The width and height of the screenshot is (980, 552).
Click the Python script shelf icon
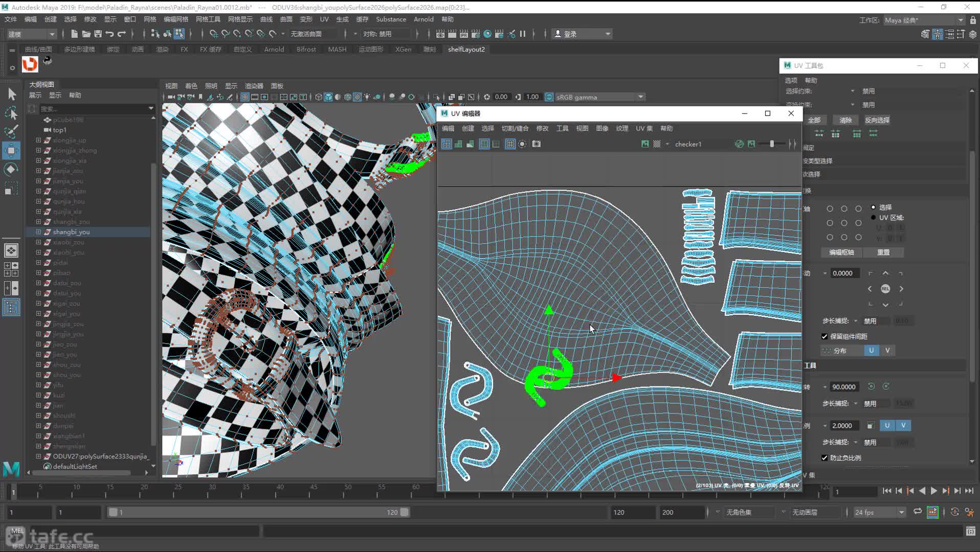pyautogui.click(x=48, y=60)
